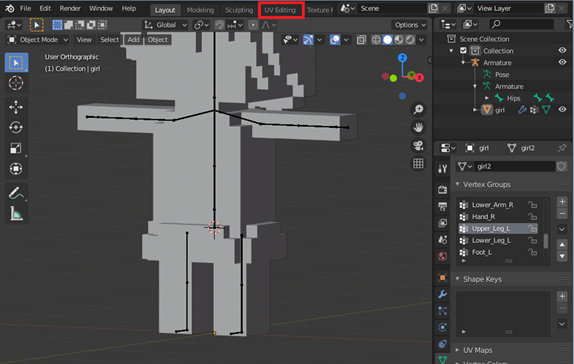This screenshot has height=364, width=574.
Task: Open the Render properties tab
Action: 442,189
